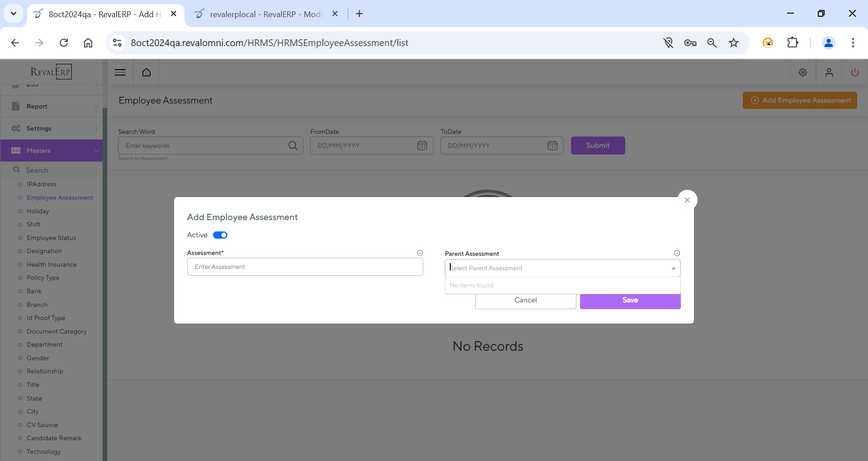Click the Save button
The width and height of the screenshot is (868, 461).
click(630, 301)
